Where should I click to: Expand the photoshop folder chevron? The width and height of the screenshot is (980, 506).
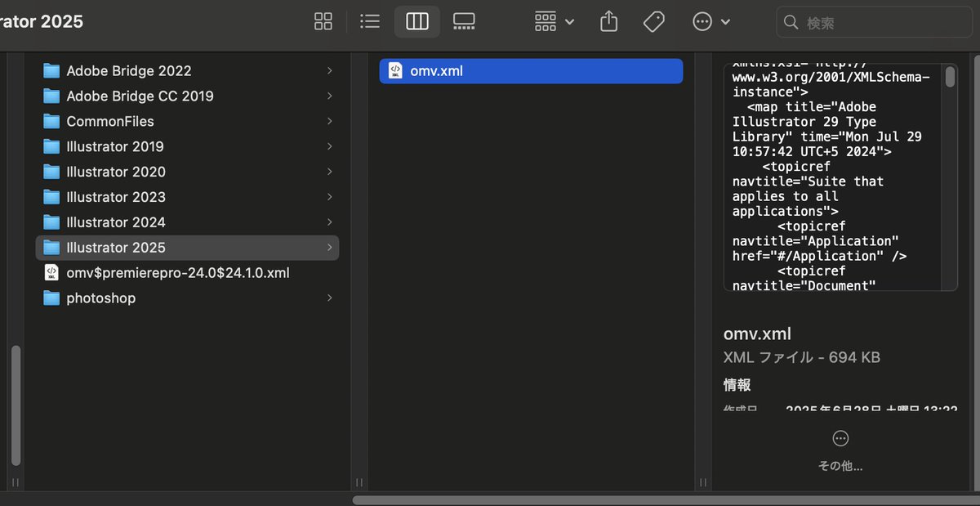(329, 298)
